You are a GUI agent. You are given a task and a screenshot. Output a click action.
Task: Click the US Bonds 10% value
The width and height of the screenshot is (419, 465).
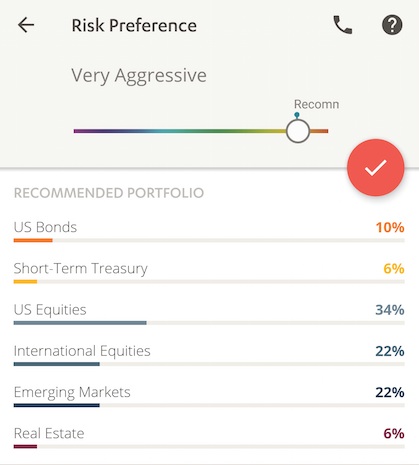390,227
